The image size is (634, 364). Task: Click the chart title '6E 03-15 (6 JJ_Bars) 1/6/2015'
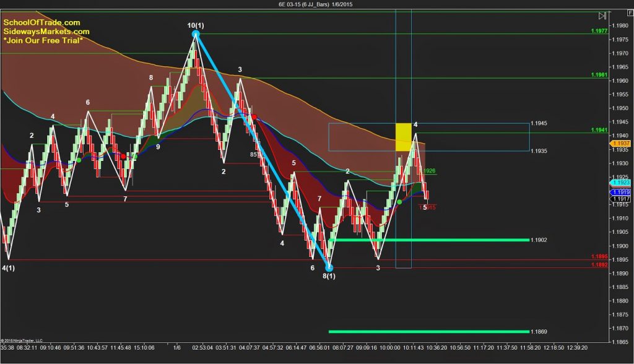point(315,4)
